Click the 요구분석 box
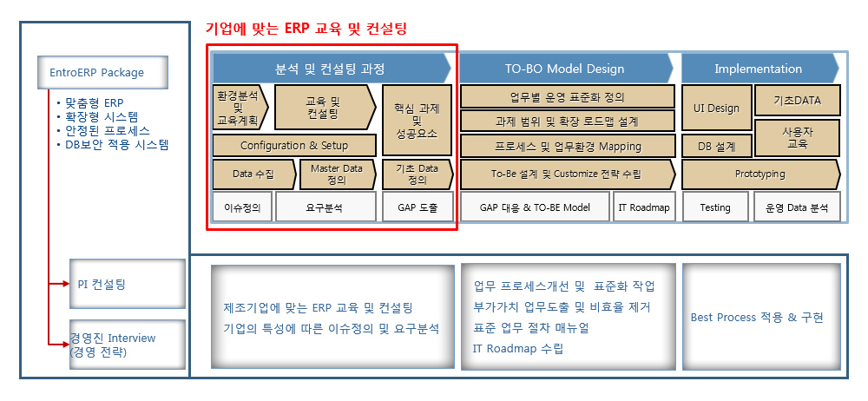 coord(326,207)
